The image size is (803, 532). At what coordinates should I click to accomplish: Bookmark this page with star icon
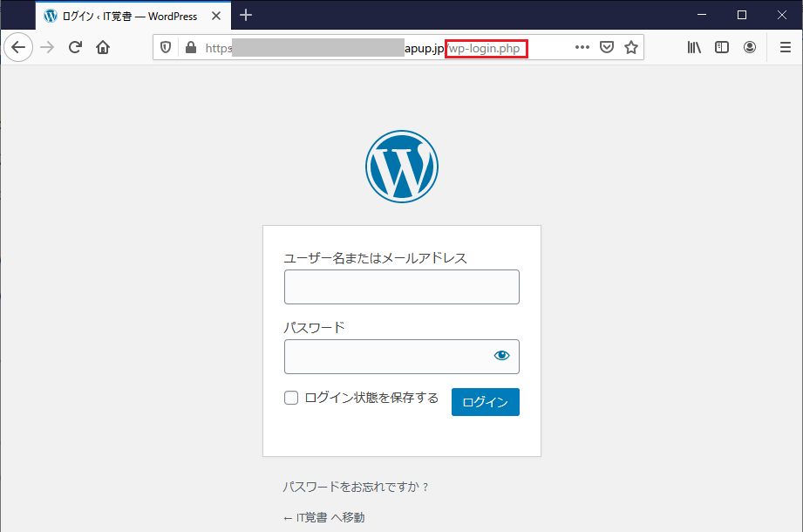tap(631, 48)
